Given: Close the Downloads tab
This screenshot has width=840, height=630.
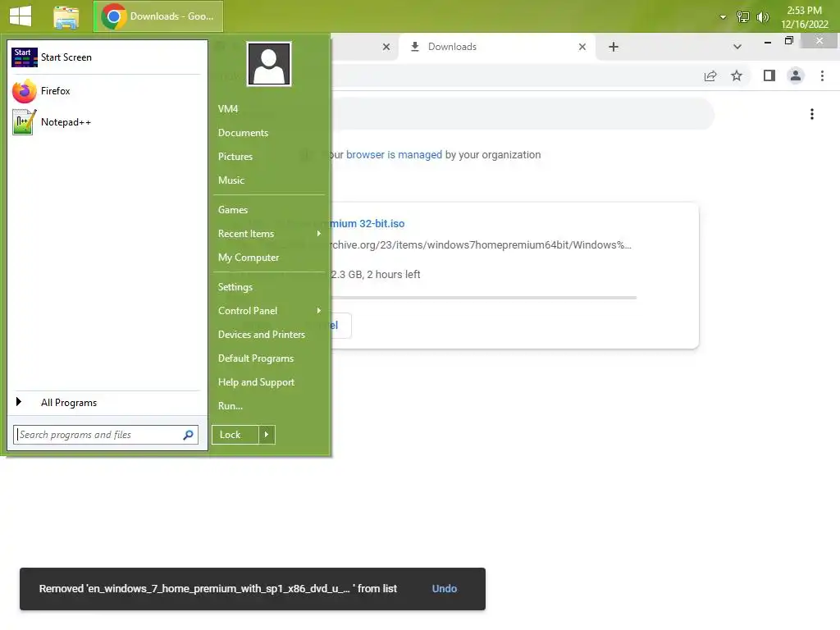Looking at the screenshot, I should tap(582, 47).
